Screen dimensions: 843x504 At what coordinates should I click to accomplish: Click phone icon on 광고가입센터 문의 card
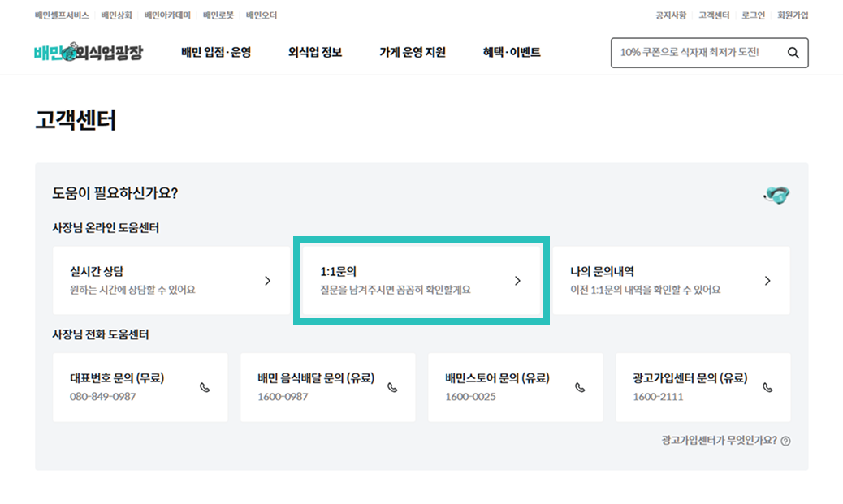pyautogui.click(x=767, y=387)
